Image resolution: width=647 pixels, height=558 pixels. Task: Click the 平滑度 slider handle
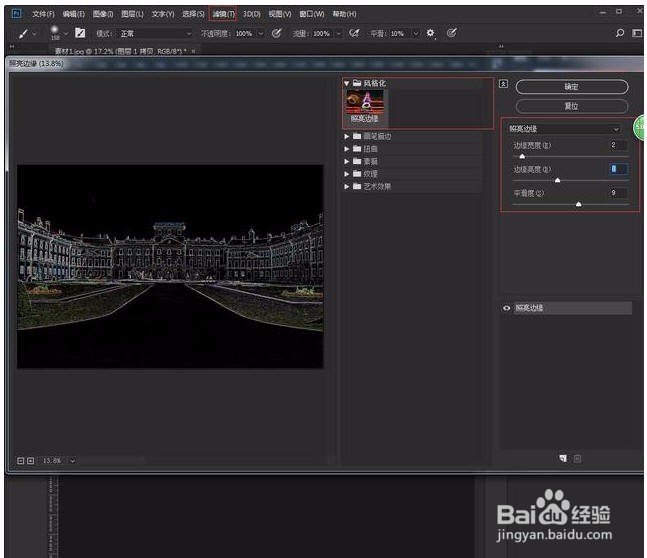[579, 204]
